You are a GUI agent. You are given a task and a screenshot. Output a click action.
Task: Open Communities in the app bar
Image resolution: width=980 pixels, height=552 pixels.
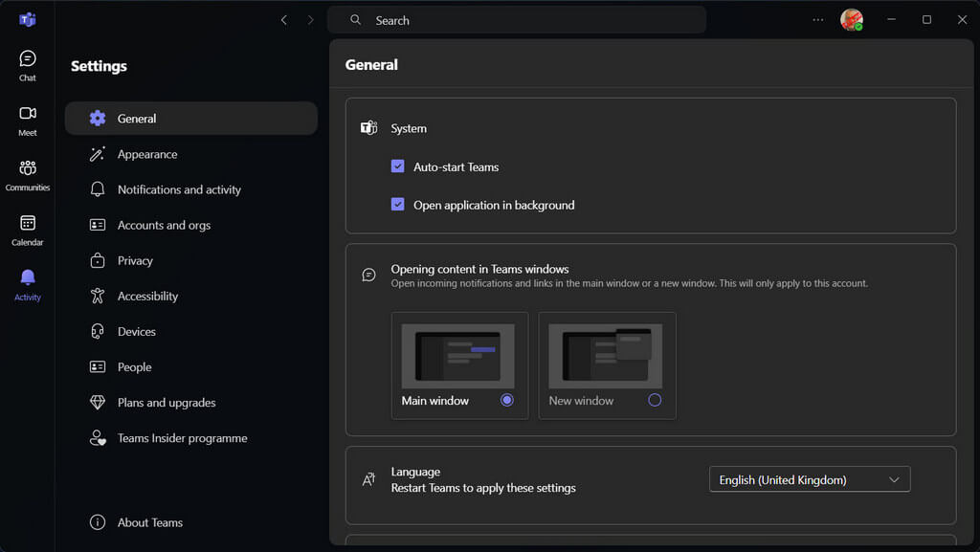pyautogui.click(x=28, y=175)
